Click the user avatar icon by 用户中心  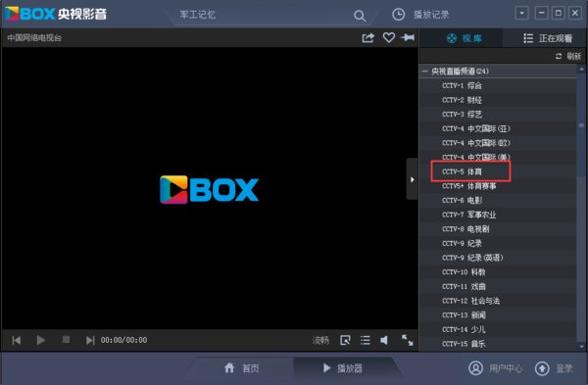(x=475, y=368)
